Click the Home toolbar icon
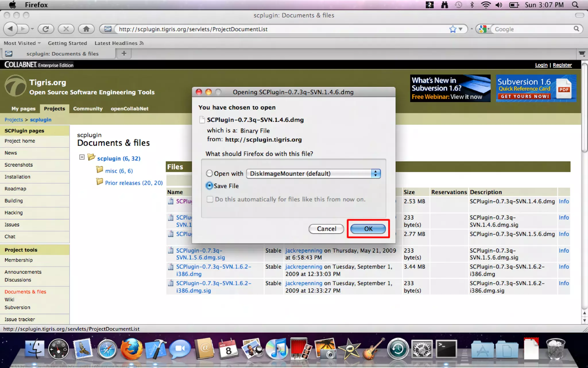 [86, 29]
